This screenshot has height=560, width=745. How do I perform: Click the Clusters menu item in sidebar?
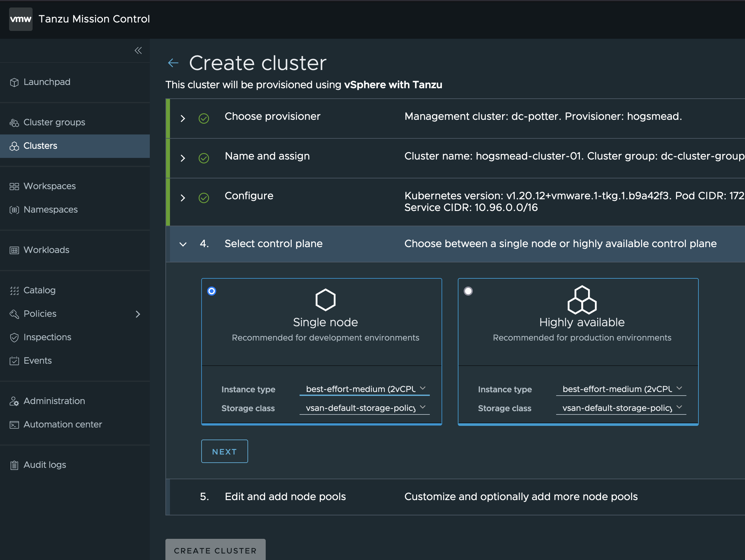point(40,145)
